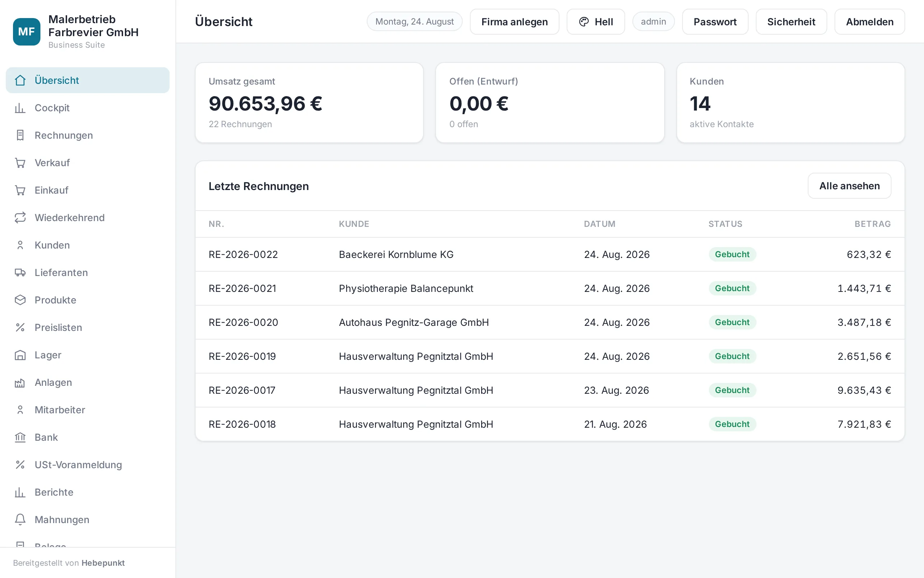
Task: Select invoice RE-2026-0022
Action: coord(243,255)
